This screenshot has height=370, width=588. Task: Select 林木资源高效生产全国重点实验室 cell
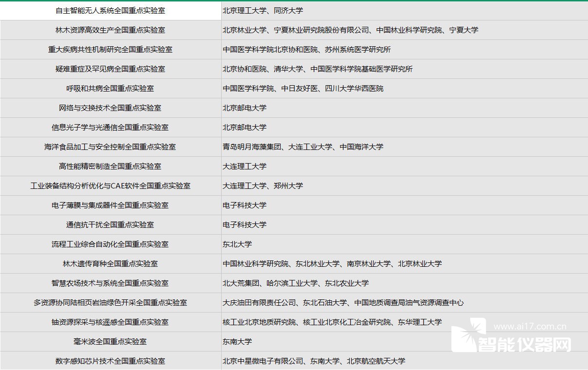111,30
